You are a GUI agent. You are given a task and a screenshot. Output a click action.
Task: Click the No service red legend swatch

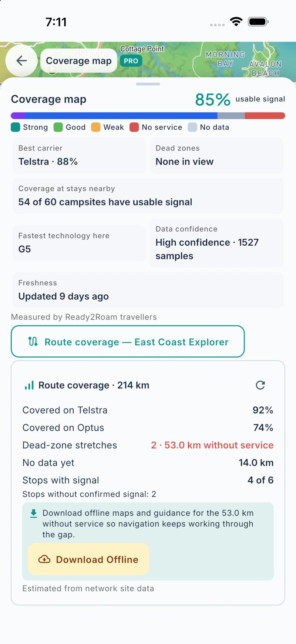coord(134,127)
